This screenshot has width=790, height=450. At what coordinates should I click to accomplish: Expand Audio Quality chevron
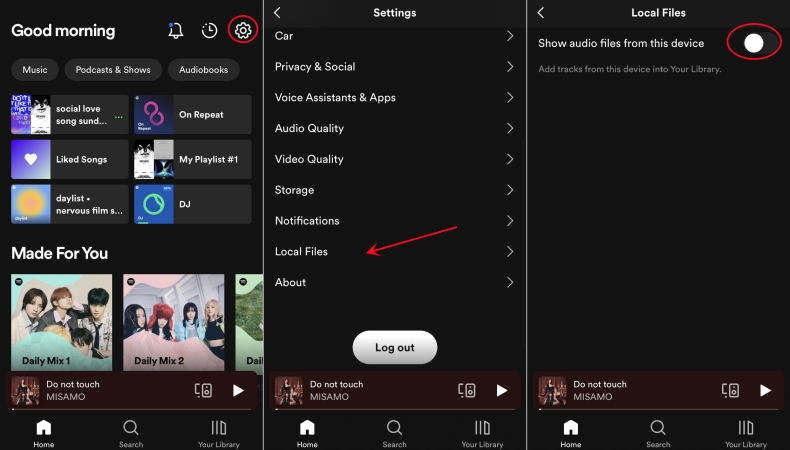click(x=510, y=128)
